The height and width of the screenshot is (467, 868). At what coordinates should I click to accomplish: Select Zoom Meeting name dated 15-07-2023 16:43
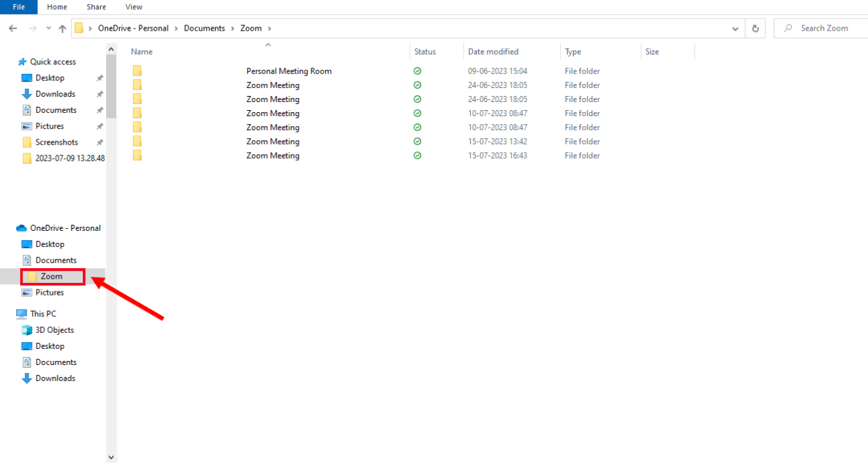point(273,155)
